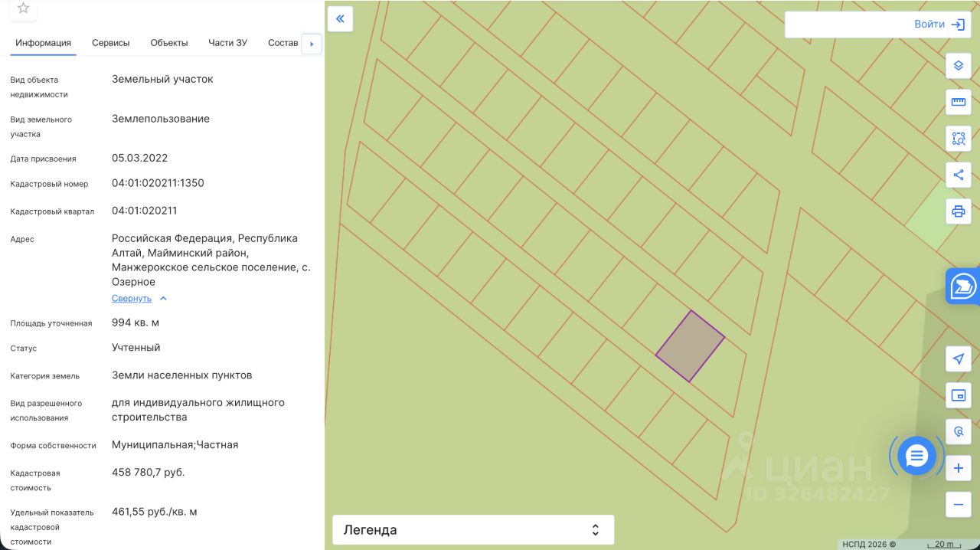Viewport: 980px width, 550px height.
Task: Click the date value 05.03.2022
Action: (x=139, y=159)
